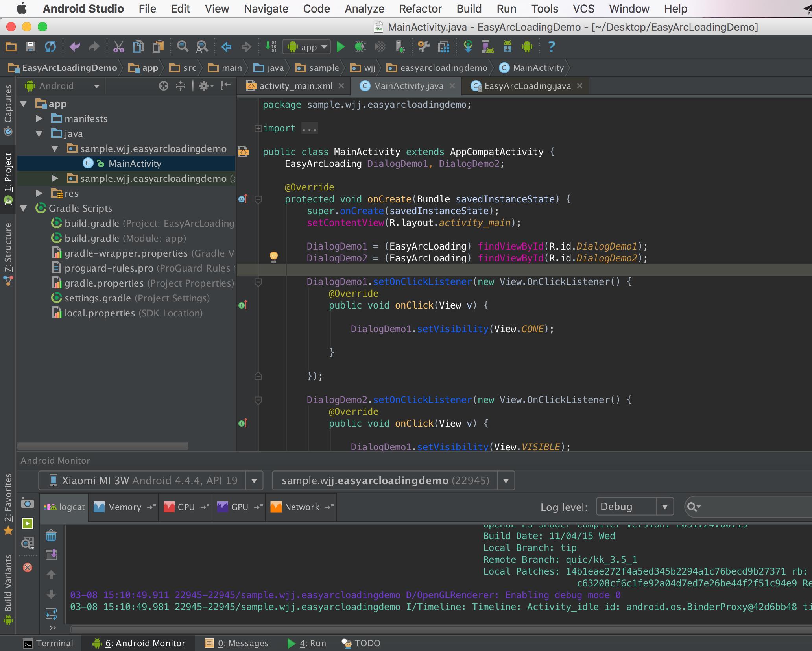Open the Terminal tool window
Screen dimensions: 812x651
pos(48,643)
